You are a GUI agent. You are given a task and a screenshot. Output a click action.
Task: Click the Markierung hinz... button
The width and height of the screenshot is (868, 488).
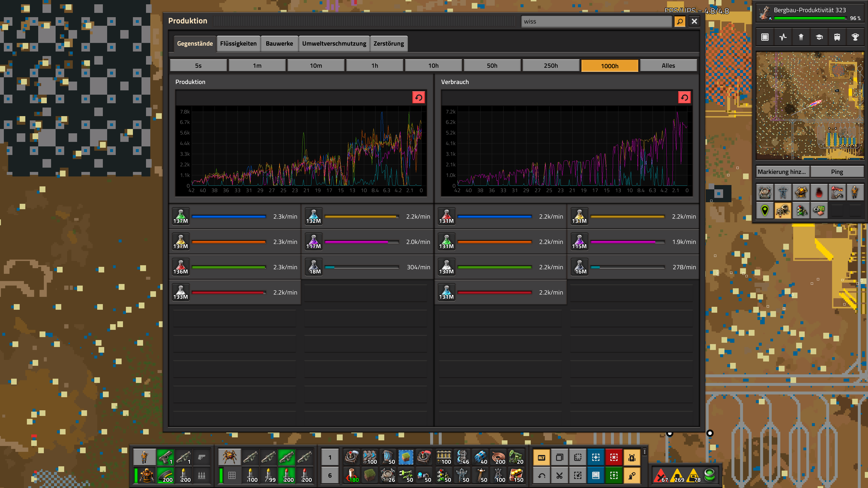[x=783, y=172]
